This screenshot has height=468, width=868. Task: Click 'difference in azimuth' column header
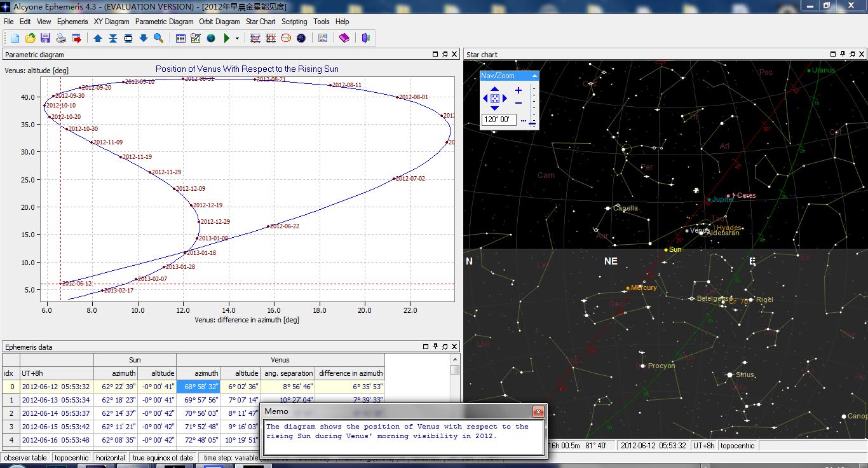351,373
